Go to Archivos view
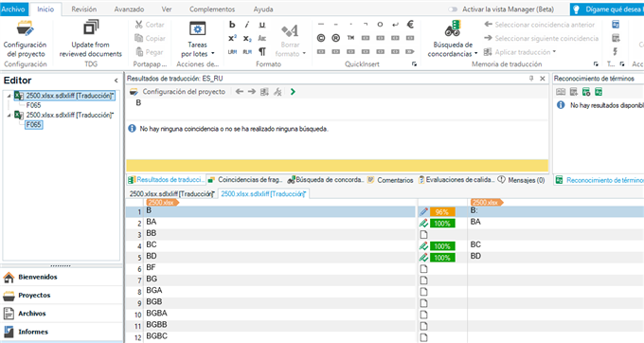The width and height of the screenshot is (644, 343). point(62,313)
